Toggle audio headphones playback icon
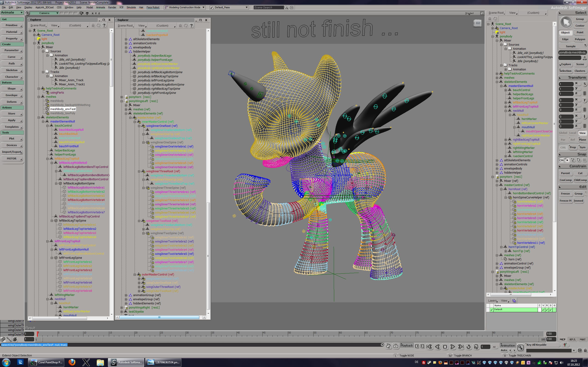Viewport: 588px width, 367px height. pyautogui.click(x=476, y=347)
